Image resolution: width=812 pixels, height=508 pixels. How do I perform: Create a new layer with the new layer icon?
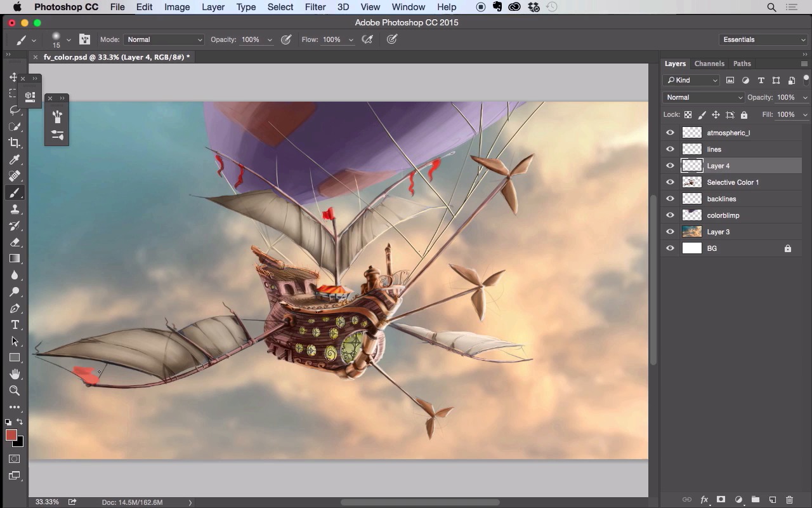[x=772, y=500]
